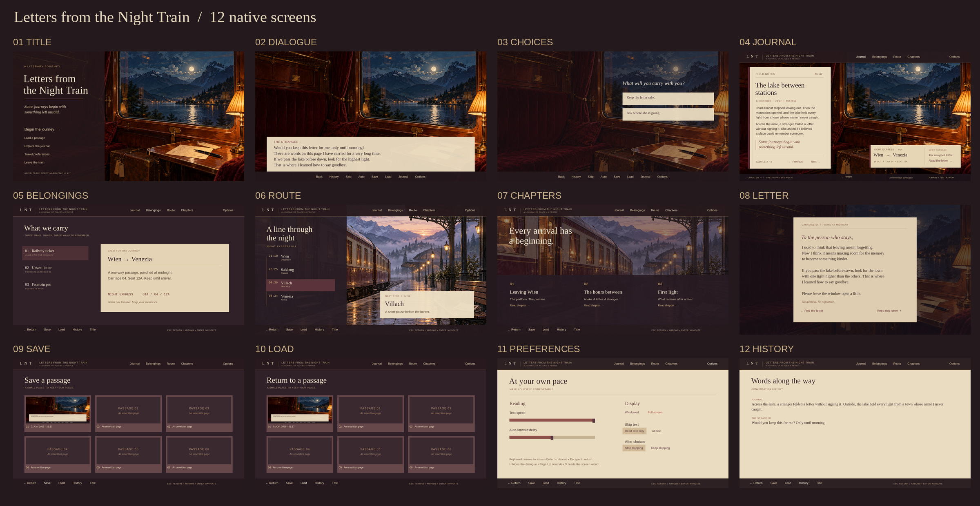Select the Salzburg stop in 06 Route
This screenshot has height=506, width=980.
301,271
